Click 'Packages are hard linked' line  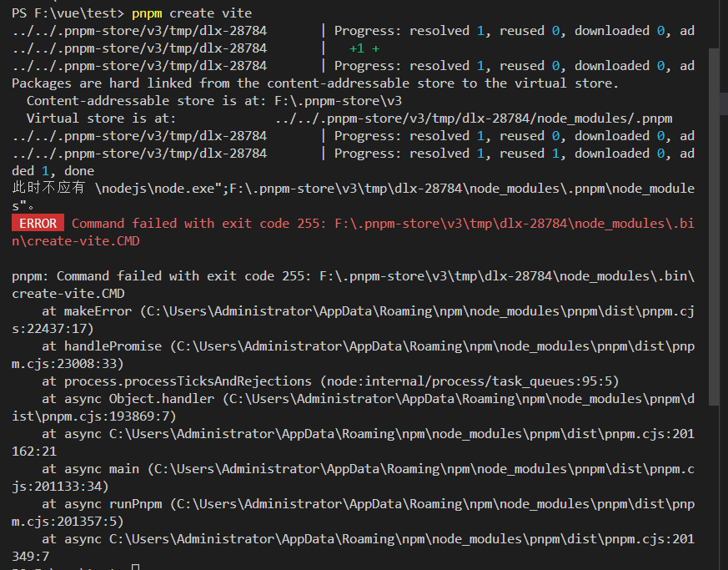[315, 83]
